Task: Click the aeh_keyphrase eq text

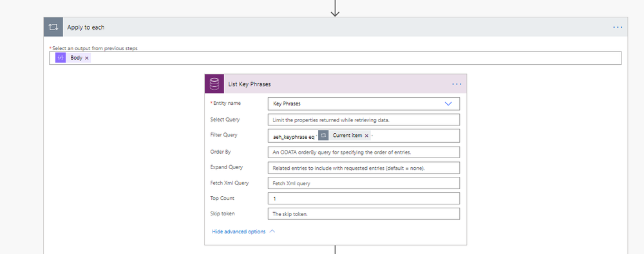Action: (294, 136)
